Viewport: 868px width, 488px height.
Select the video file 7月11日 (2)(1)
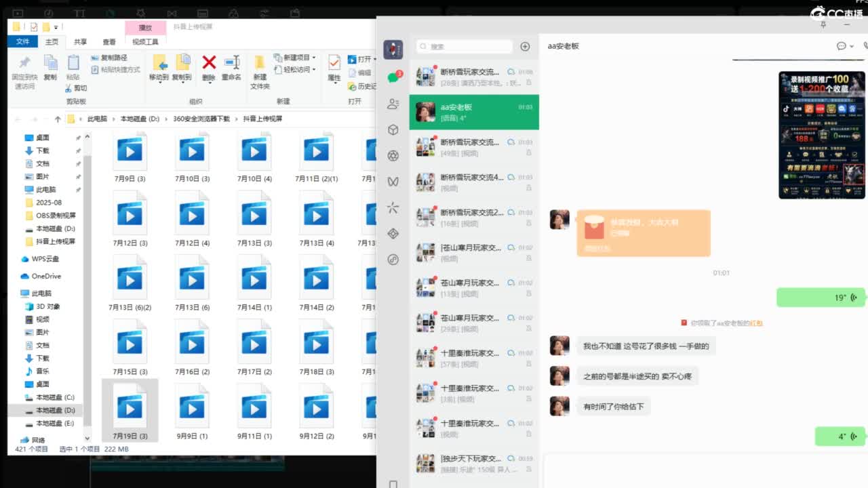point(317,158)
